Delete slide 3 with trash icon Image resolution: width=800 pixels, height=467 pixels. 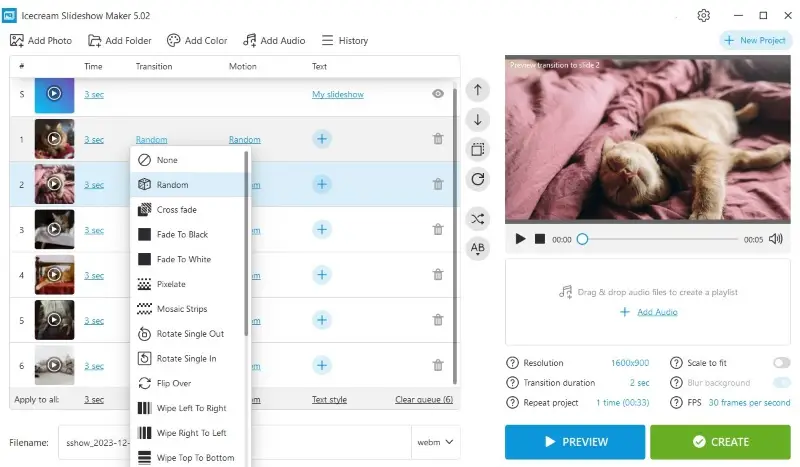[x=437, y=230]
